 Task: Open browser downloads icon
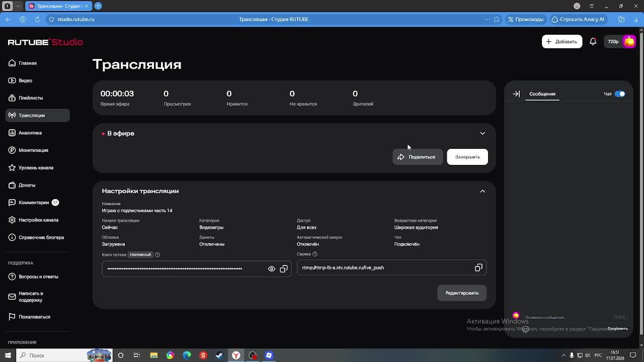click(636, 19)
